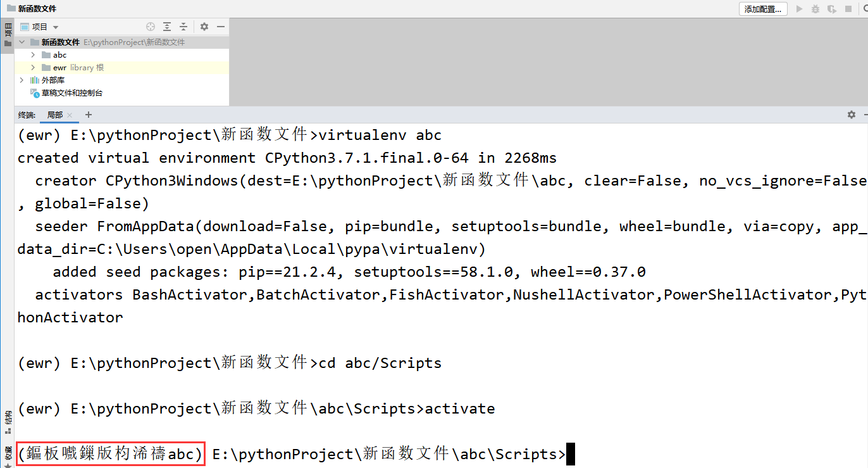Click the stop square icon
This screenshot has height=468, width=868.
pos(848,9)
